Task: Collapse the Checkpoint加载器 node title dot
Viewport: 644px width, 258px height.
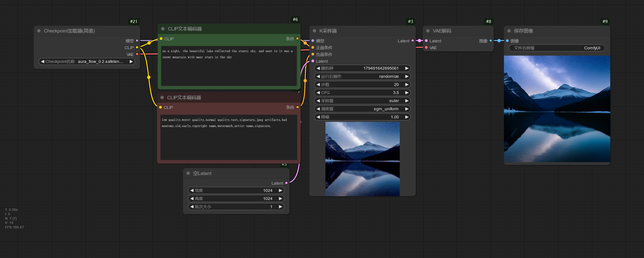Action: (x=39, y=31)
